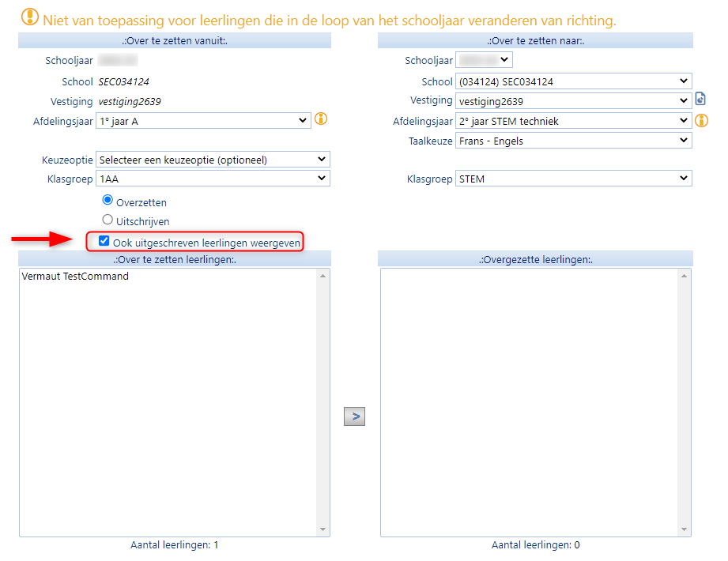The height and width of the screenshot is (561, 728).
Task: Open the Keuzeoptie dropdown
Action: point(212,160)
